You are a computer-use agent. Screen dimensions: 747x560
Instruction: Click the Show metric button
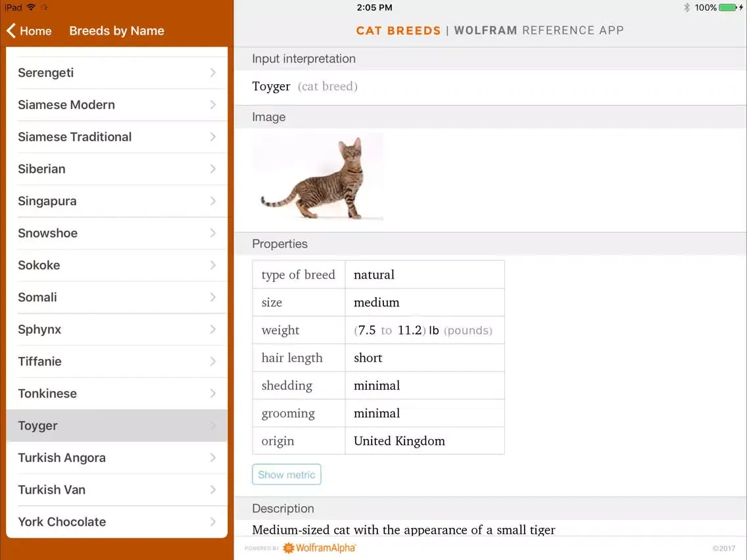[286, 475]
